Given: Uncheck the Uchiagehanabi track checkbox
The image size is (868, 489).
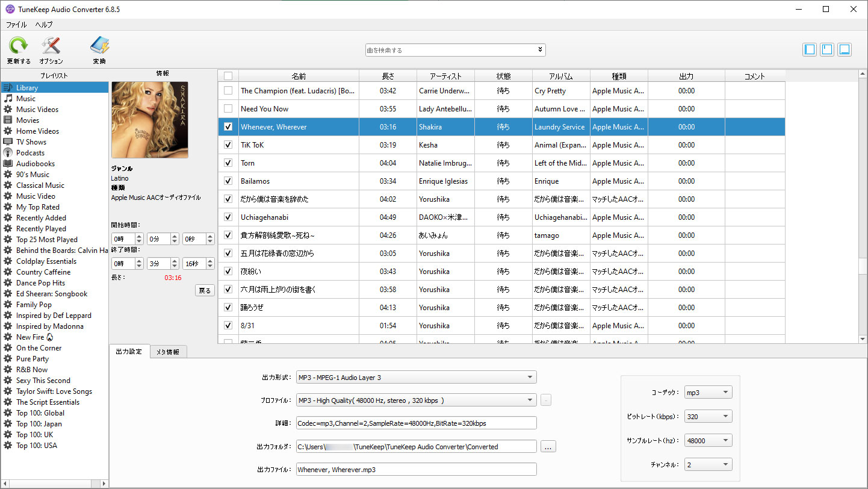Looking at the screenshot, I should pos(228,217).
